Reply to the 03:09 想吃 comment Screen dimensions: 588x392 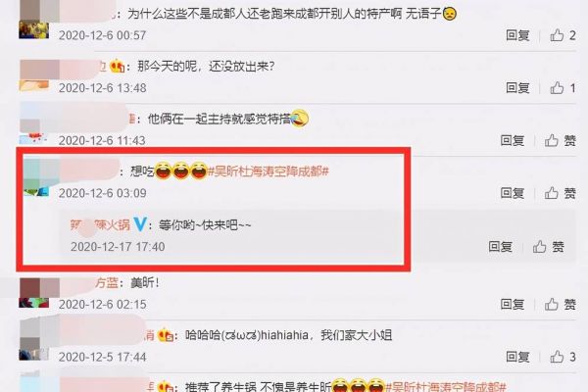[x=513, y=193]
